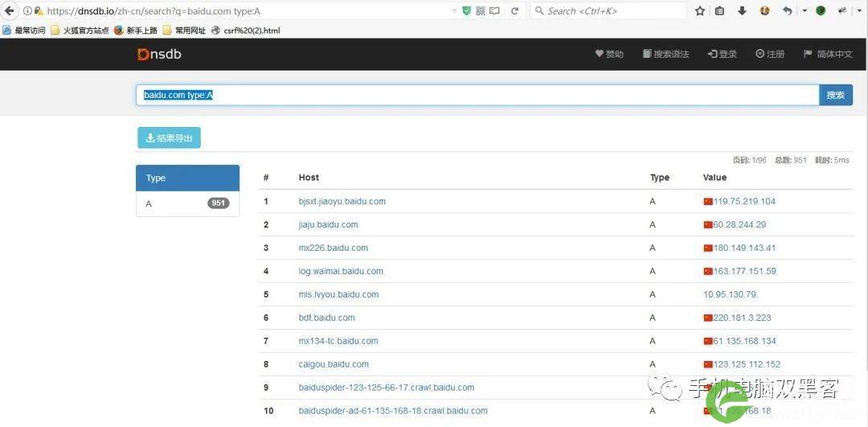868x427 pixels.
Task: Reload the page with the refresh icon
Action: pos(514,11)
